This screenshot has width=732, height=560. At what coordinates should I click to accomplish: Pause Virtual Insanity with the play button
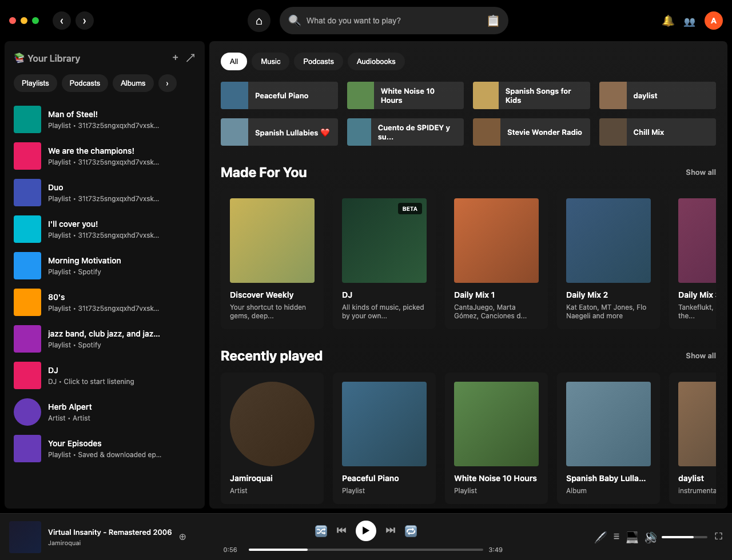(365, 530)
